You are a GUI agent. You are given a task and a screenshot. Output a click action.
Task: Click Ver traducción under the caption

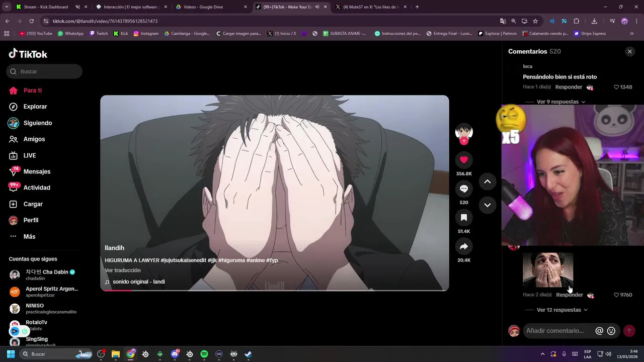123,270
